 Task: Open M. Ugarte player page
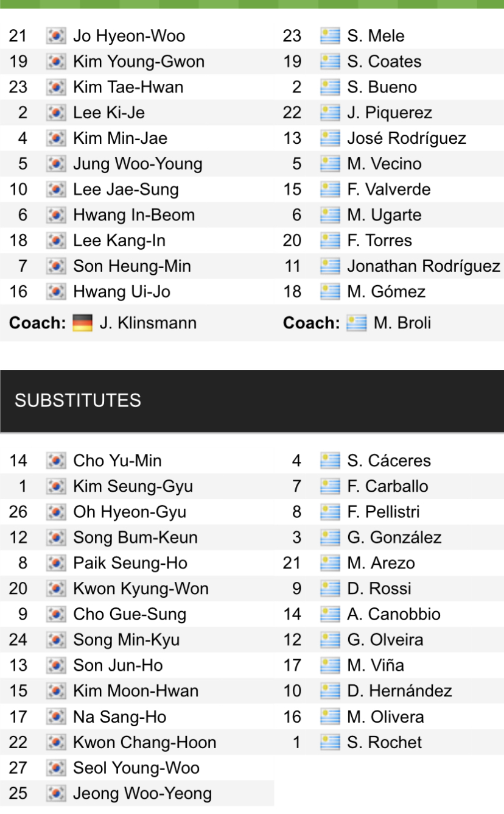384,215
